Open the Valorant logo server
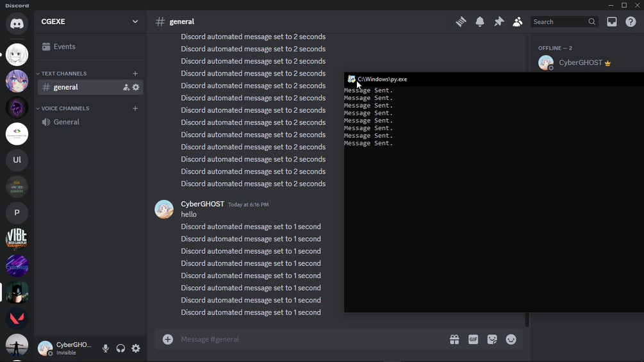Image resolution: width=644 pixels, height=362 pixels. coord(17,318)
